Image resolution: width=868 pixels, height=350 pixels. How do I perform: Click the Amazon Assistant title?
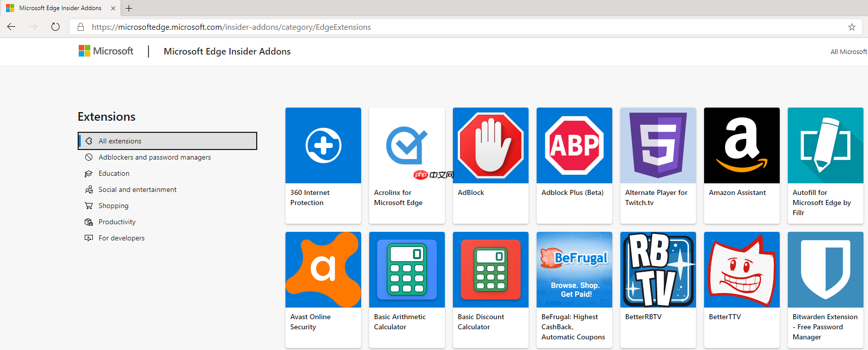(737, 192)
